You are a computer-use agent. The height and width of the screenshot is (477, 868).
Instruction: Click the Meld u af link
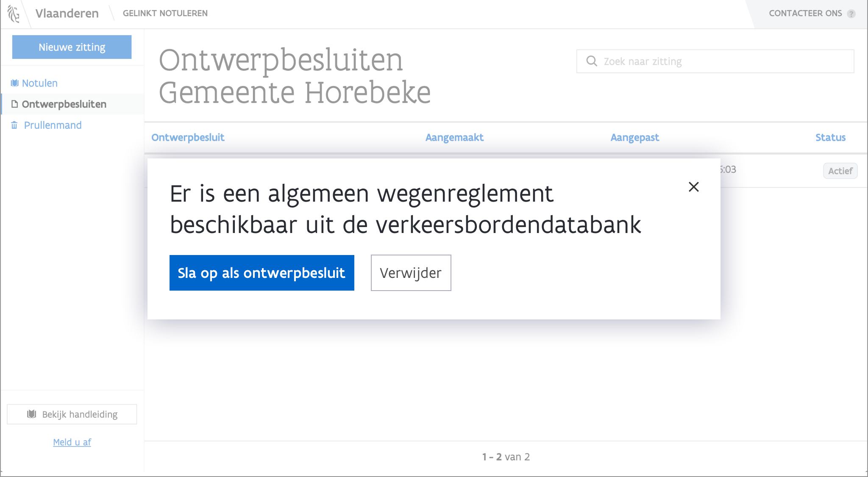(72, 442)
